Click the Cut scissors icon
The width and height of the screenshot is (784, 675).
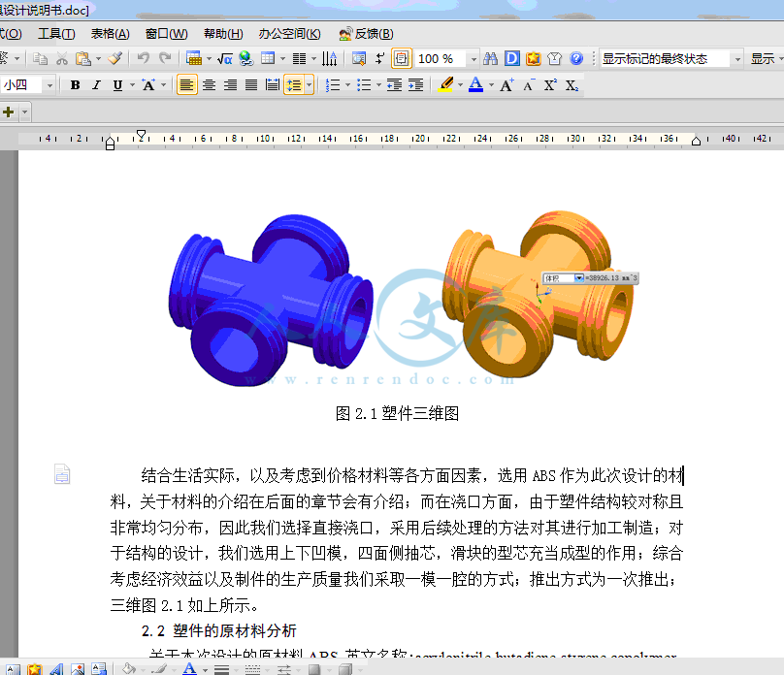(x=61, y=58)
